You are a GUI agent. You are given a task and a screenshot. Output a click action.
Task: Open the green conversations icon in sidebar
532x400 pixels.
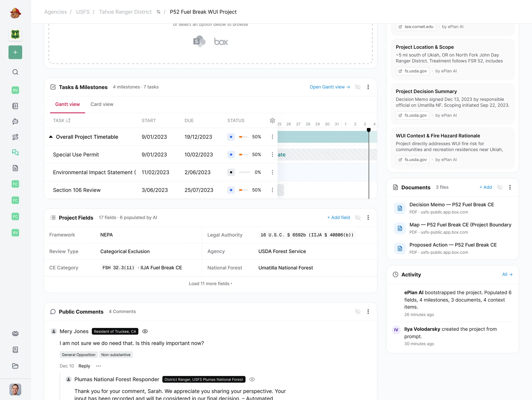pyautogui.click(x=15, y=152)
